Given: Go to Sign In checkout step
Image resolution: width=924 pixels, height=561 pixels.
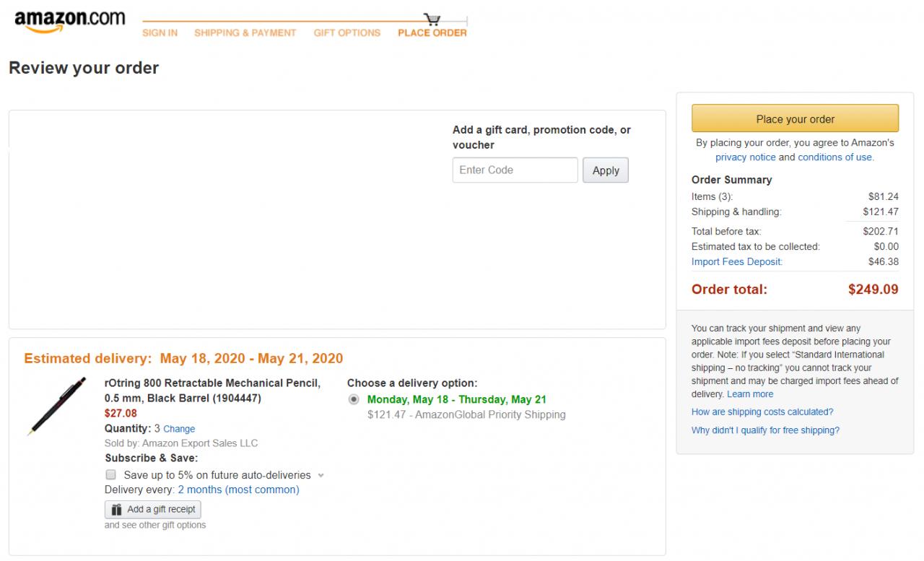Looking at the screenshot, I should [160, 33].
